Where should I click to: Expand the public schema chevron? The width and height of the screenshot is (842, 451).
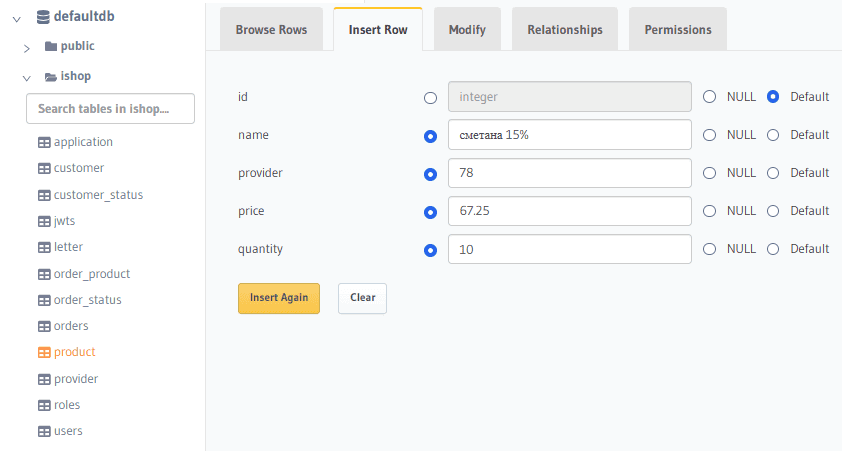(x=27, y=47)
